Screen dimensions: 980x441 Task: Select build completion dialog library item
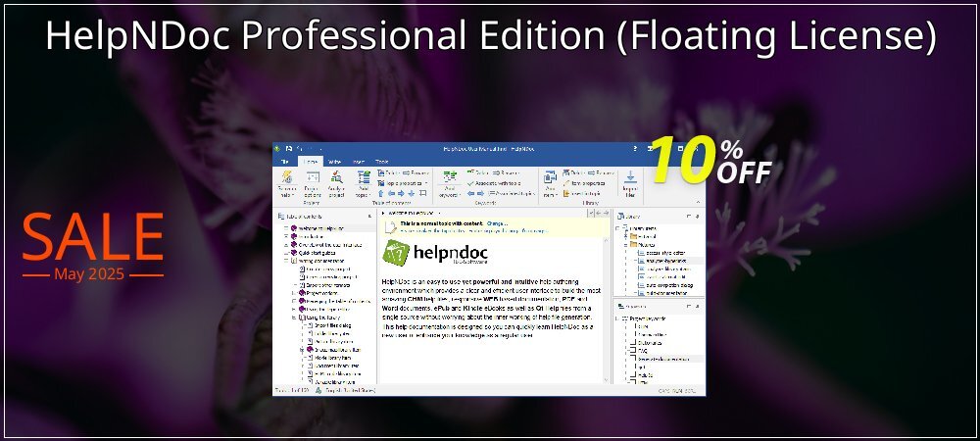(670, 285)
